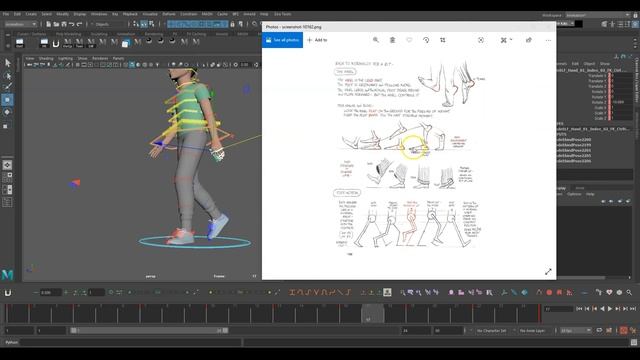Open the Deform menu in Maya
The image size is (640, 360).
169,14
